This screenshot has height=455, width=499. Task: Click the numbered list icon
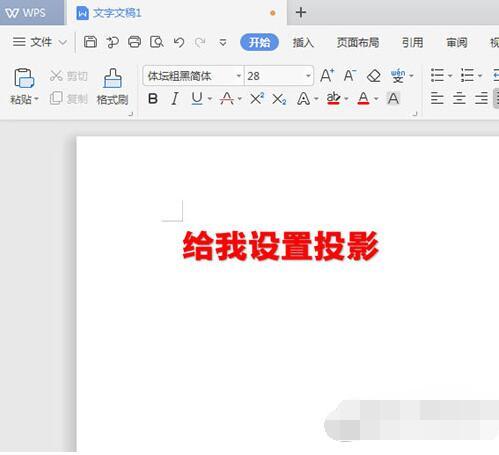click(467, 76)
